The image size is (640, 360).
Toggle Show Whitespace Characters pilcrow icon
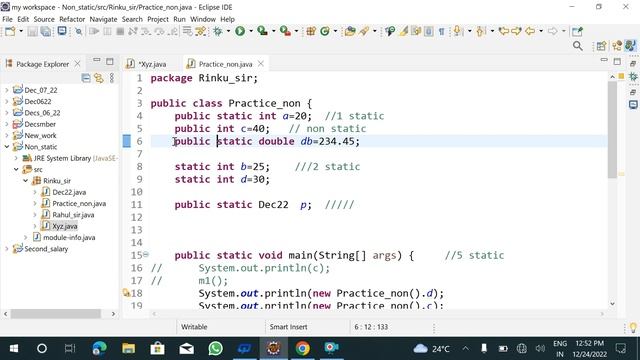pos(442,31)
